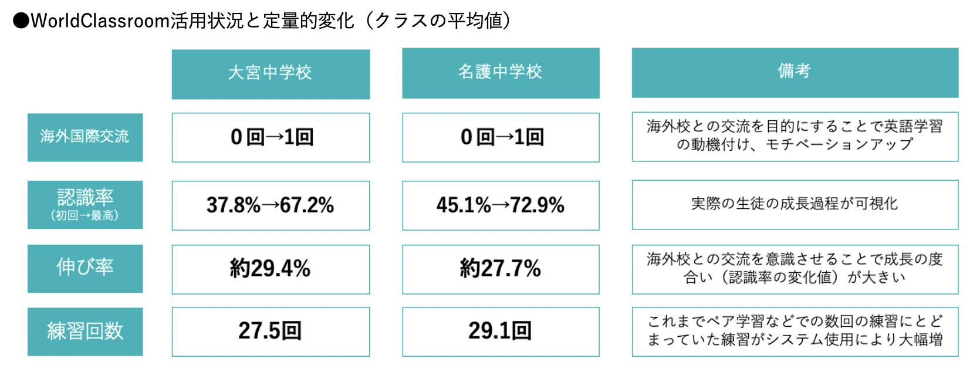980x372 pixels.
Task: Select the 27.5回 practice count cell
Action: (x=271, y=332)
